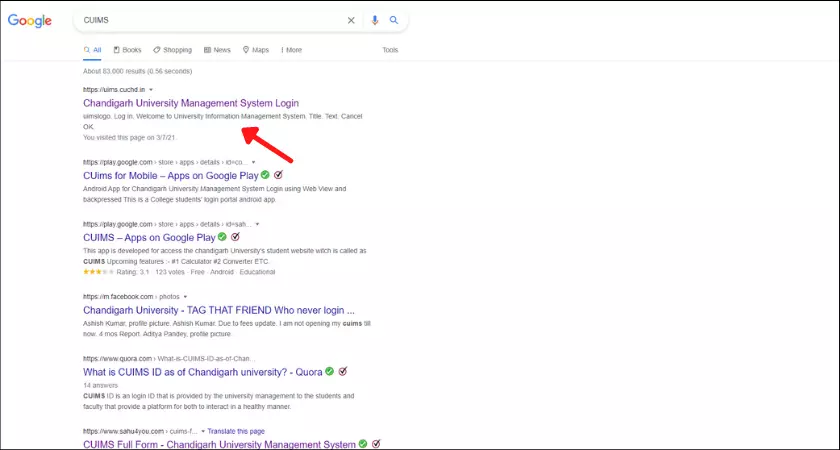Open Chandigarh University Management System Login result
Image resolution: width=840 pixels, height=450 pixels.
coord(191,103)
